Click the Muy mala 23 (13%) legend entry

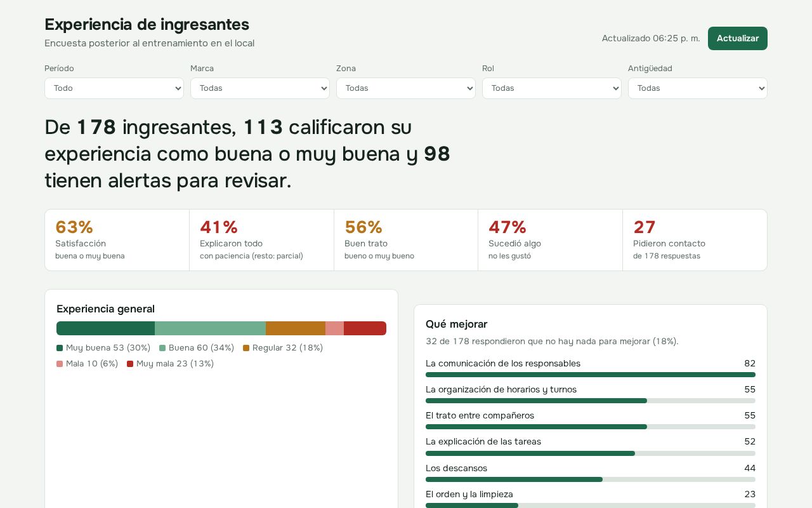click(x=171, y=364)
